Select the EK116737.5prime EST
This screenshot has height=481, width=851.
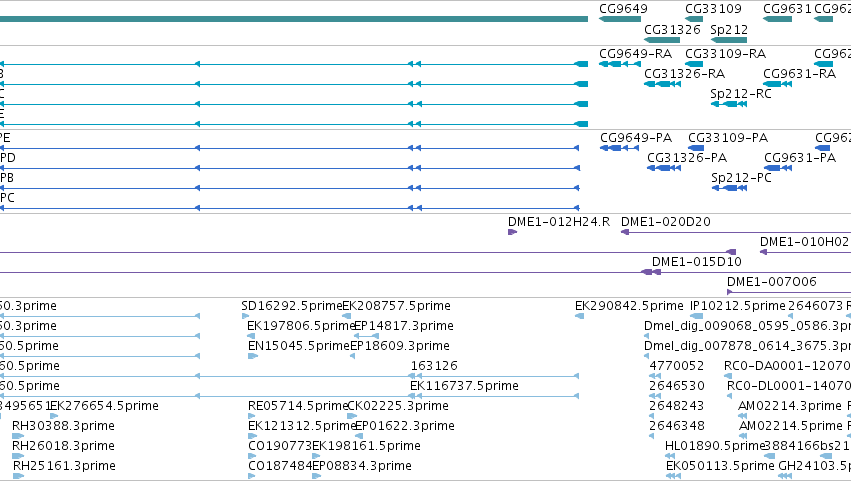coord(494,396)
